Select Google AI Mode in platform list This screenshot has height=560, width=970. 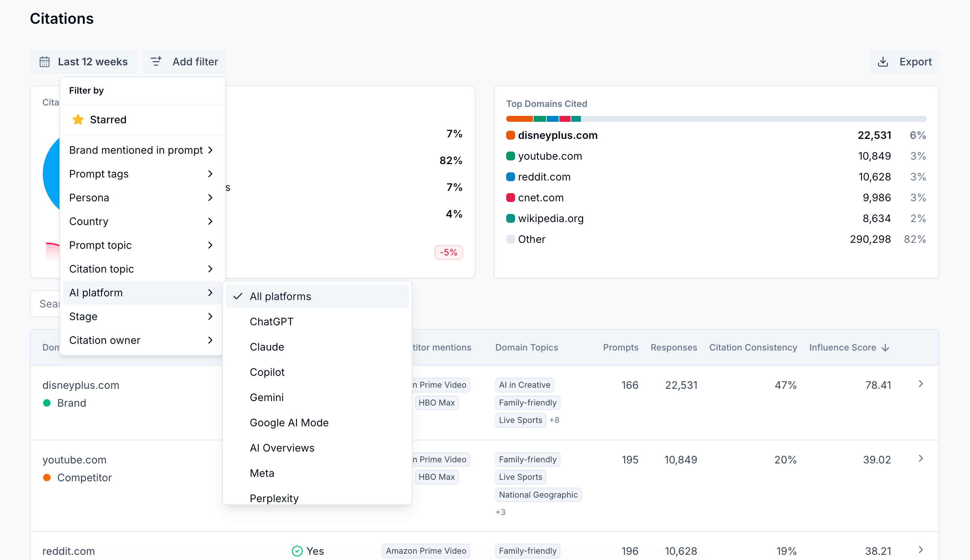289,423
